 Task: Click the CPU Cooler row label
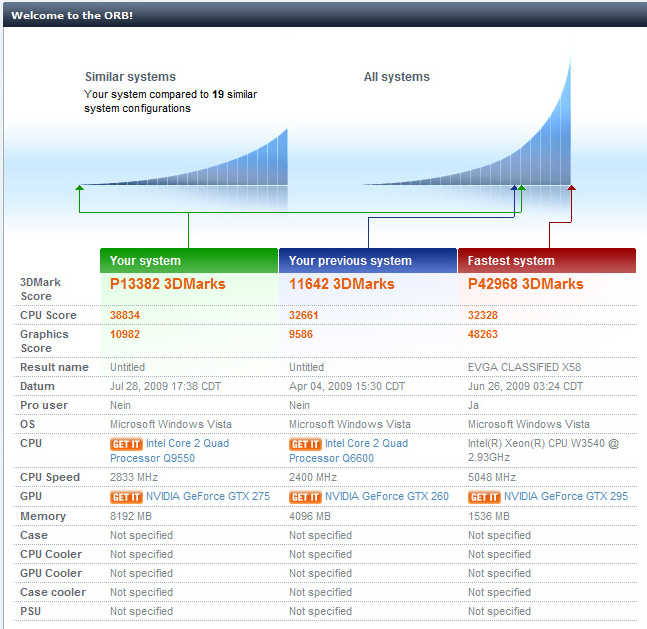(x=51, y=554)
